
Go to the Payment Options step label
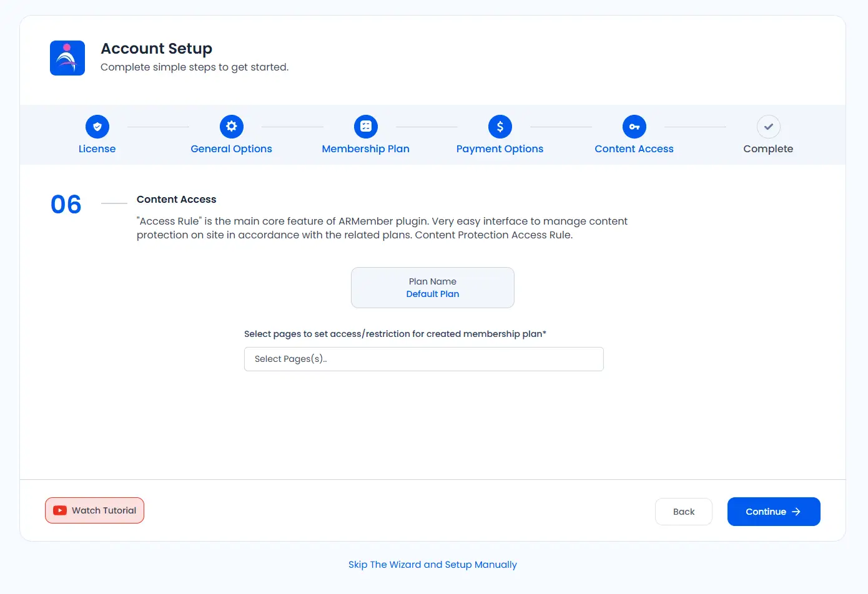coord(500,148)
